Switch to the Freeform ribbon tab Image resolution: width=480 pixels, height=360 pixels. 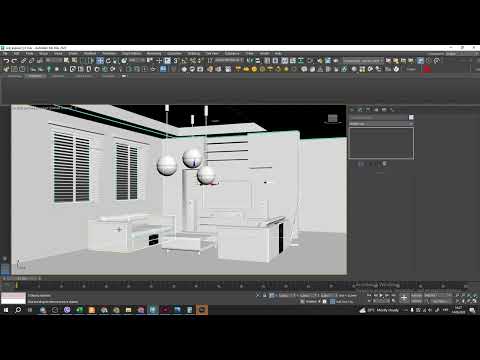[x=35, y=76]
